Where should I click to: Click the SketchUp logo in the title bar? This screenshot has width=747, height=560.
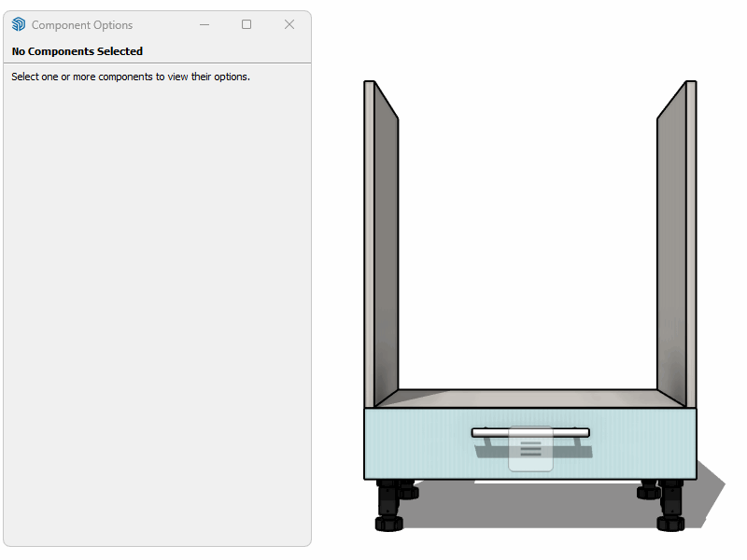coord(19,25)
